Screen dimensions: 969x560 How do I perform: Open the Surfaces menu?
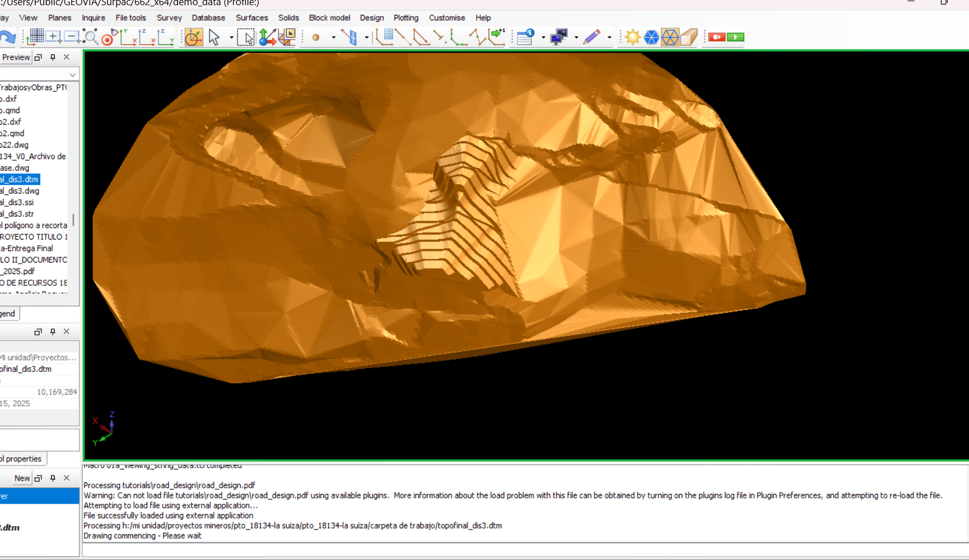(x=252, y=18)
